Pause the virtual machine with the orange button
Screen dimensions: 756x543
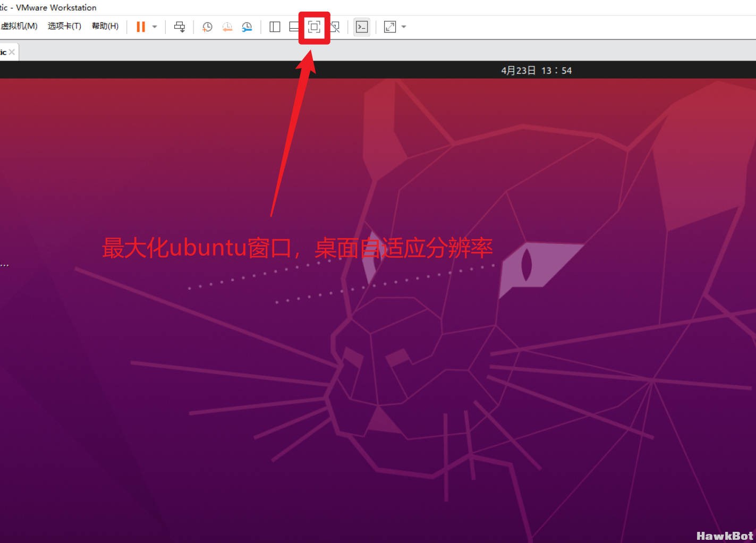point(141,27)
